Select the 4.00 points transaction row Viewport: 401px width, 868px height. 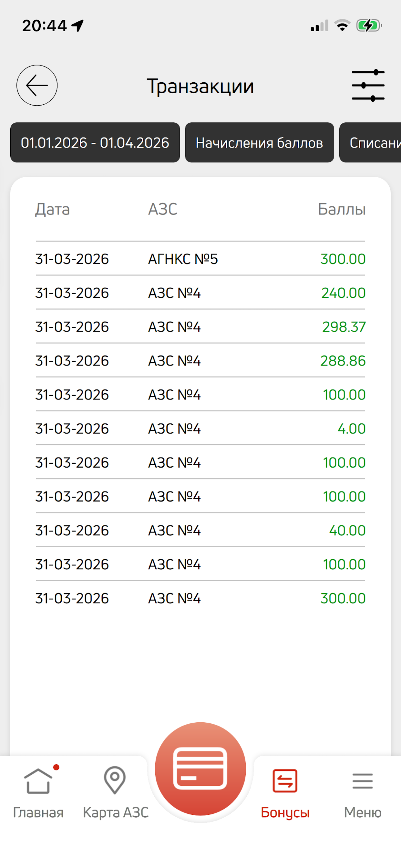click(200, 428)
